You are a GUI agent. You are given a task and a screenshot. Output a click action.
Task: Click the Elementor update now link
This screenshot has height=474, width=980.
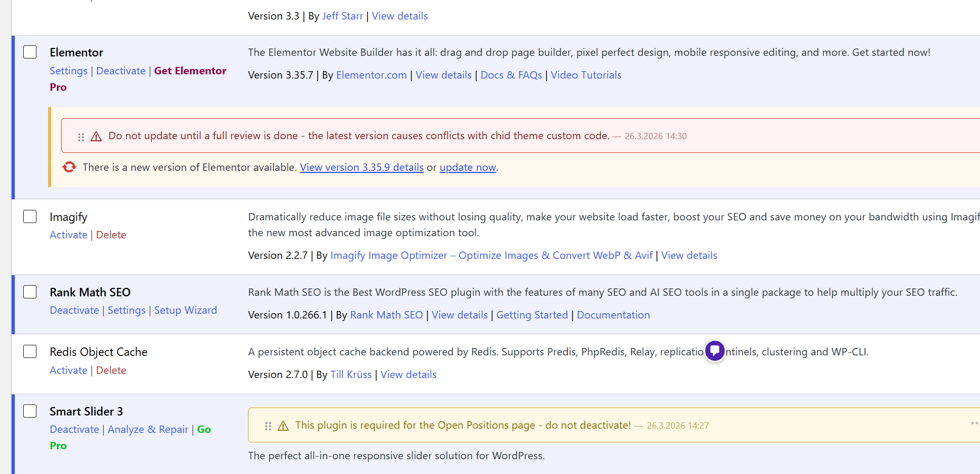coord(468,167)
